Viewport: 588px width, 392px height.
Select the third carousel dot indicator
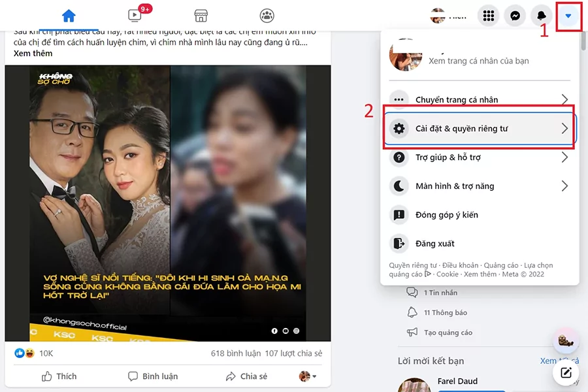tap(296, 331)
